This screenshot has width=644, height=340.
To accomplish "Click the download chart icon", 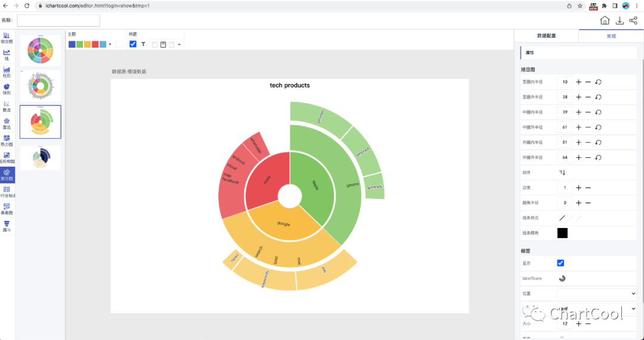I will click(620, 21).
